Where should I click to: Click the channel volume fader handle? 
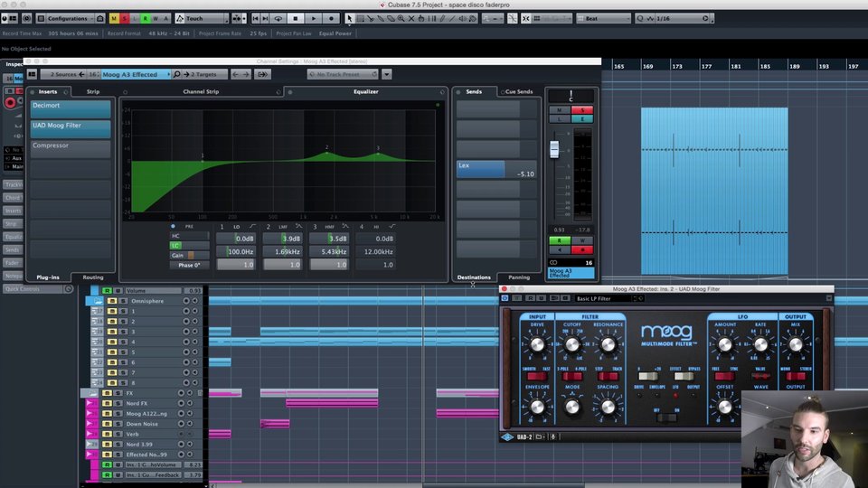554,149
